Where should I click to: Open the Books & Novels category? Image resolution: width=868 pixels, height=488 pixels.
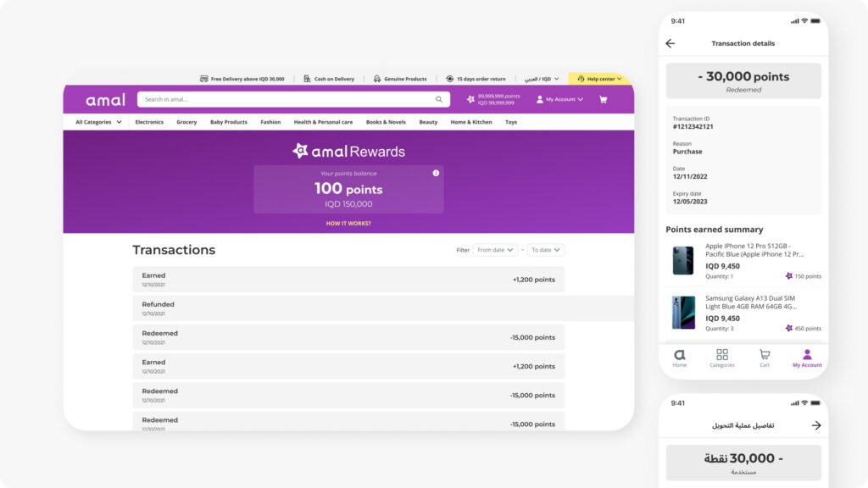coord(386,122)
